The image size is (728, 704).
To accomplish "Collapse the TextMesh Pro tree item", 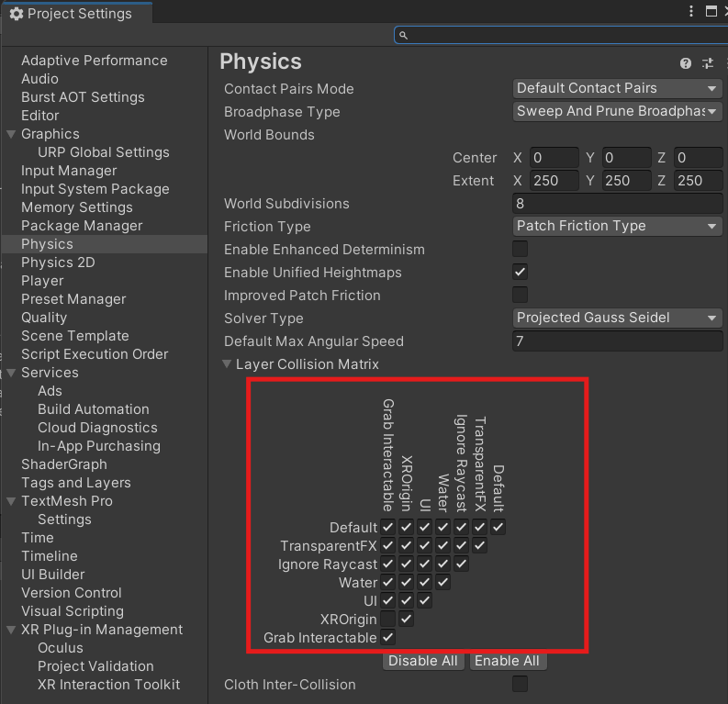I will 12,501.
